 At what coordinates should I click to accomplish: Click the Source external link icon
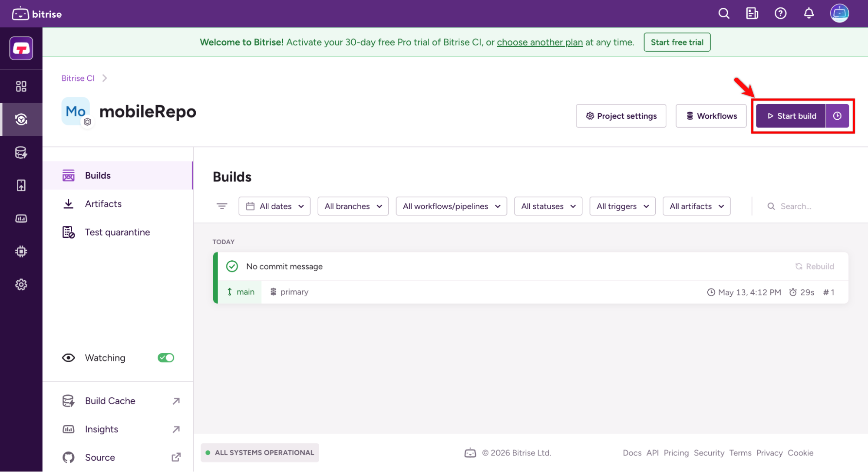176,457
